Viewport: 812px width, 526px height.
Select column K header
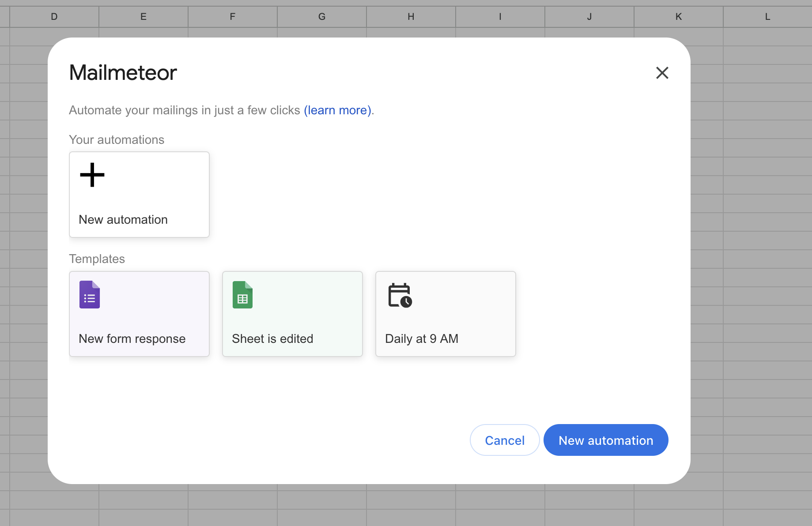pos(679,17)
